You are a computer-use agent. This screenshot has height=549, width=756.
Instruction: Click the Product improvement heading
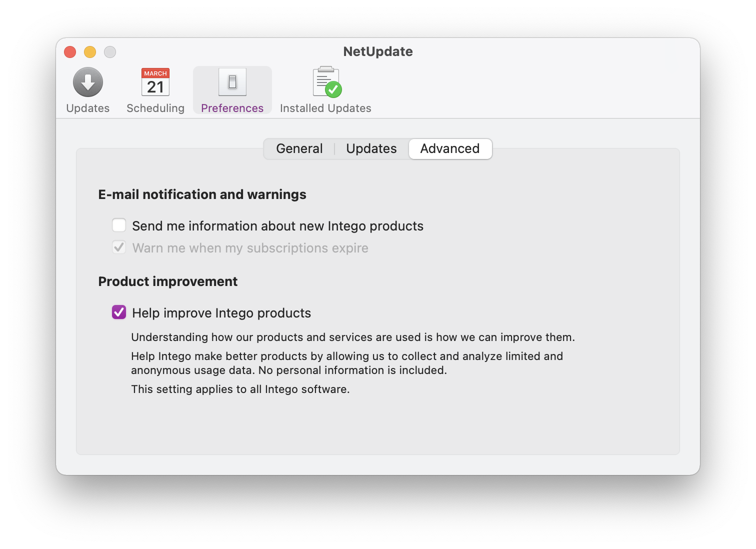point(168,281)
